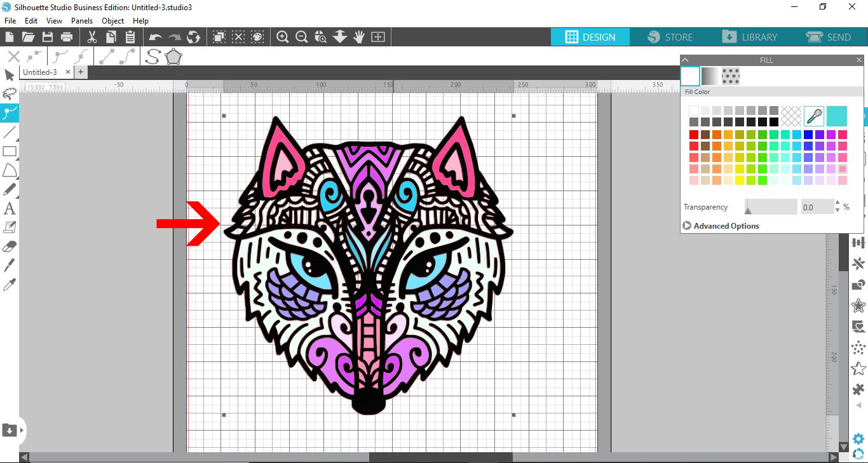The width and height of the screenshot is (868, 463).
Task: Select the Draw a Line tool
Action: [10, 132]
